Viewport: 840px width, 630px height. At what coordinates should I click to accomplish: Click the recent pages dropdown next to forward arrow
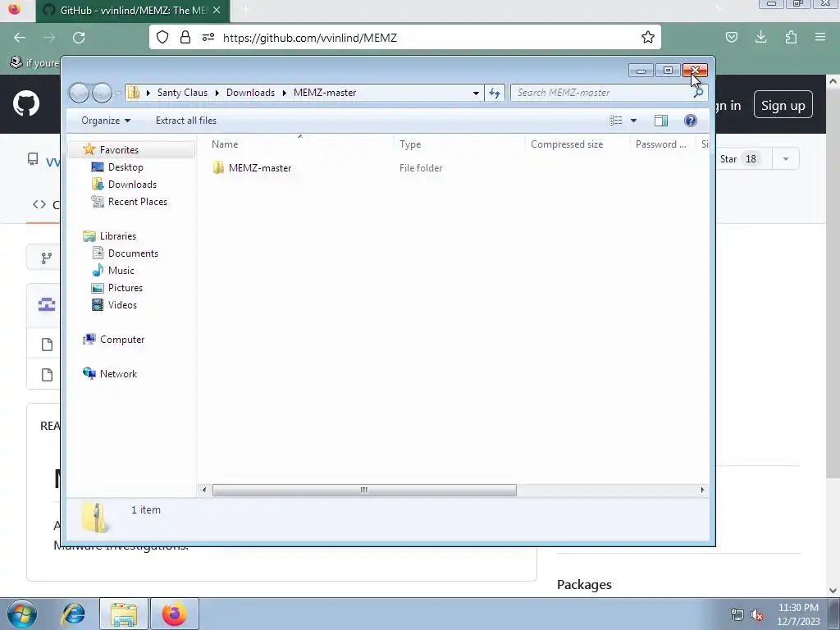[118, 93]
